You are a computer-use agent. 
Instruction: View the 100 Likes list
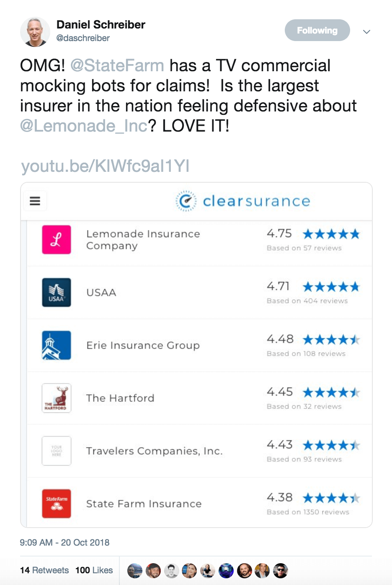click(x=94, y=570)
